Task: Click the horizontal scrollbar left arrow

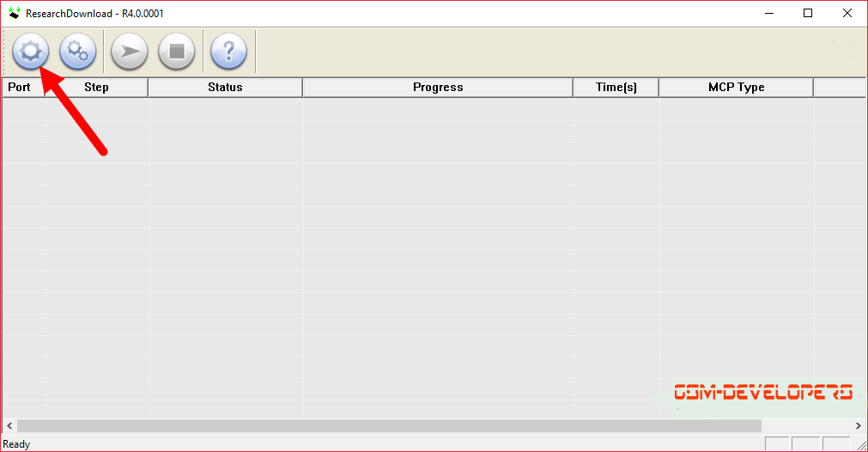Action: [9, 426]
